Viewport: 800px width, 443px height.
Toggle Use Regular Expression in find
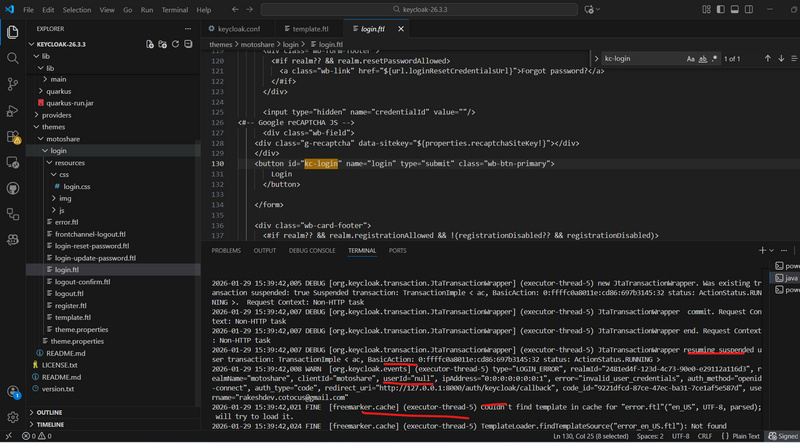(714, 59)
